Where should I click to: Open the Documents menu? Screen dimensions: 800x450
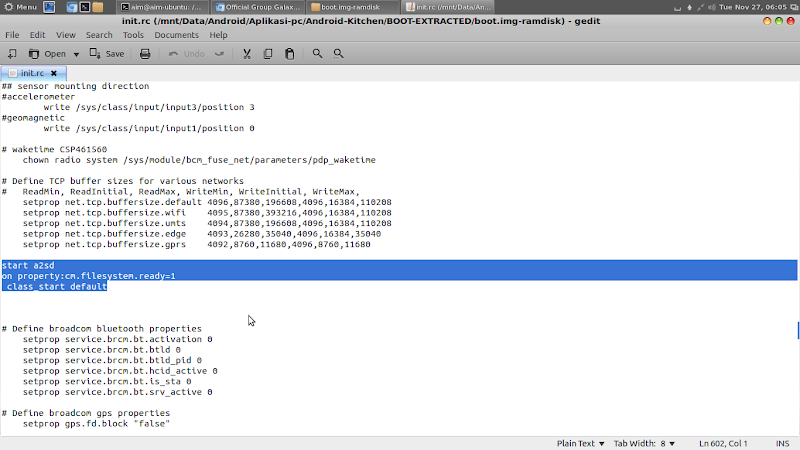pos(176,35)
